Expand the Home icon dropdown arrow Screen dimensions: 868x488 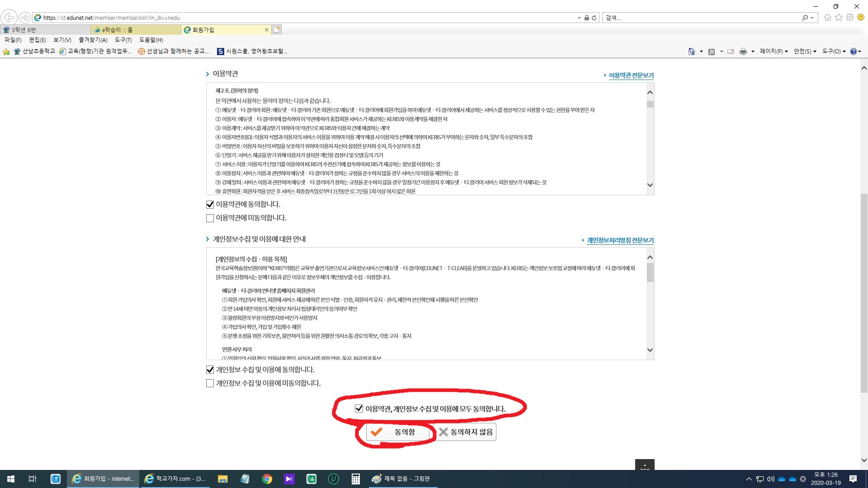point(701,52)
